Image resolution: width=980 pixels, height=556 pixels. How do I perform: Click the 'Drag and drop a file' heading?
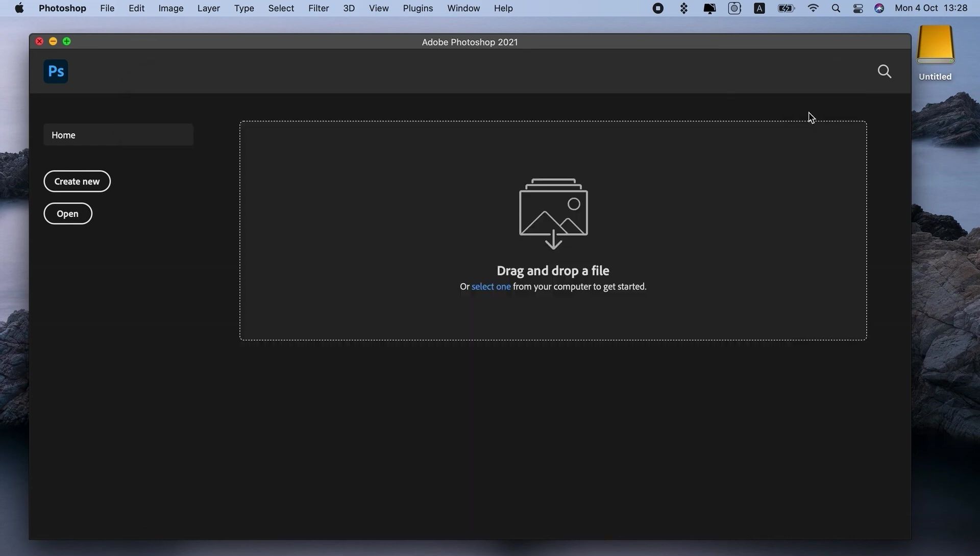[553, 270]
